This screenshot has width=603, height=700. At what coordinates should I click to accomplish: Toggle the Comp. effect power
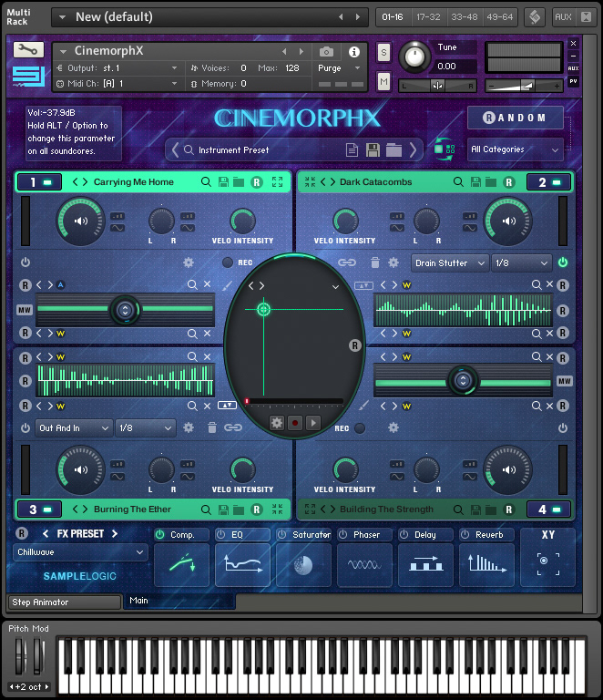coord(159,534)
